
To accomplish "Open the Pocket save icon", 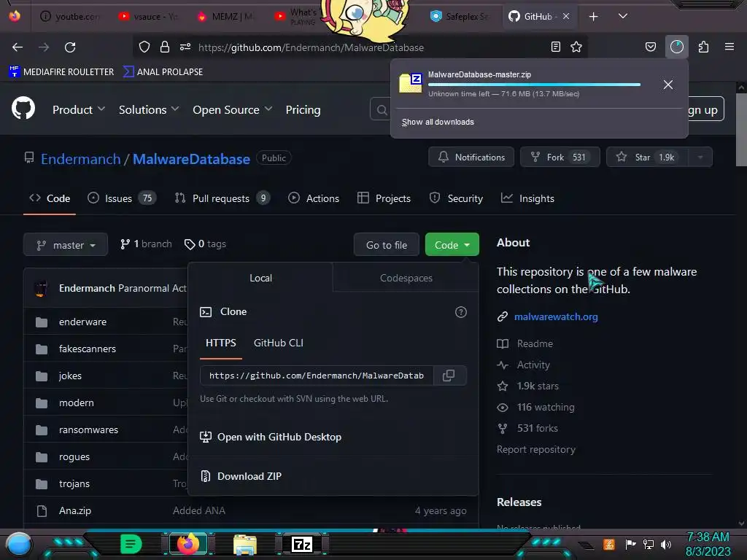I will (650, 47).
